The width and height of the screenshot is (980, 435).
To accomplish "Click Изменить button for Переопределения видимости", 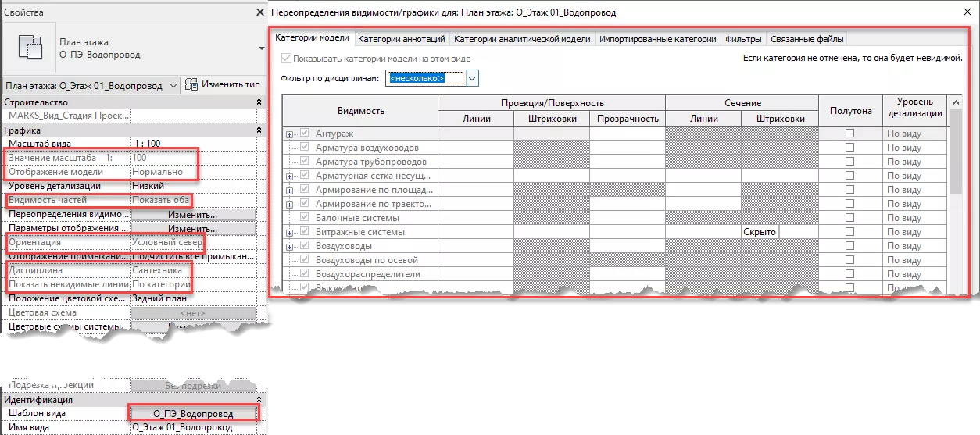I will coord(193,215).
